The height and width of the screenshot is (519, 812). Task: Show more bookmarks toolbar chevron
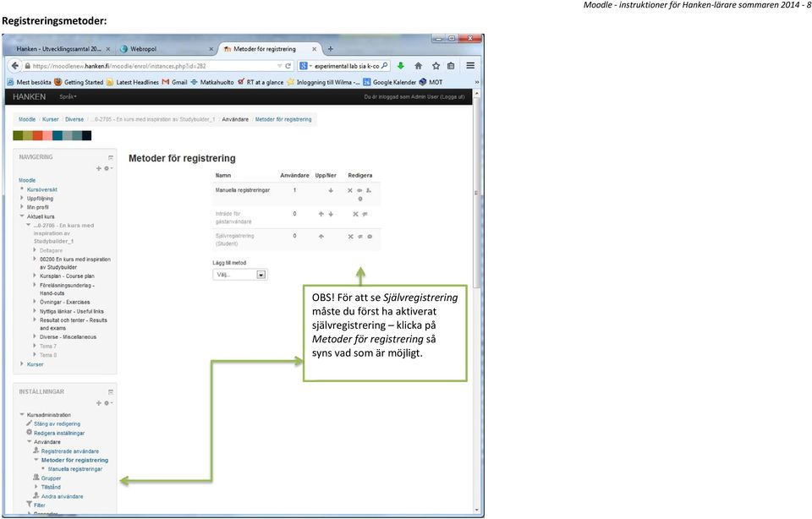[477, 82]
